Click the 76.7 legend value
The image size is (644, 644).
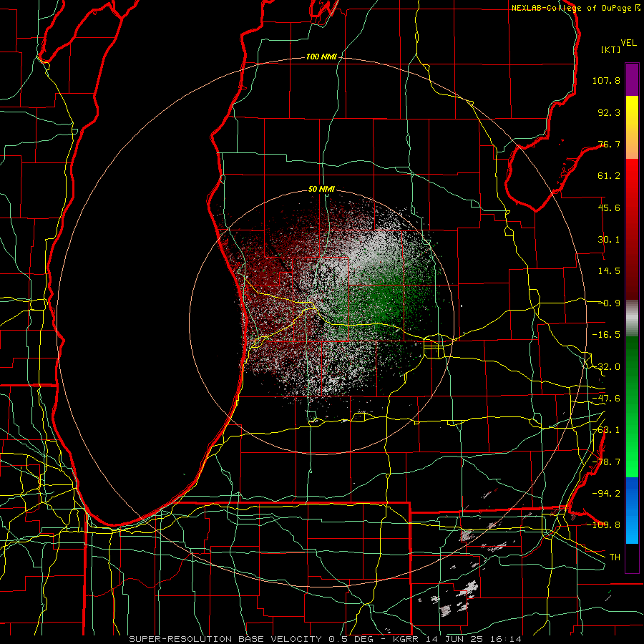[x=609, y=144]
